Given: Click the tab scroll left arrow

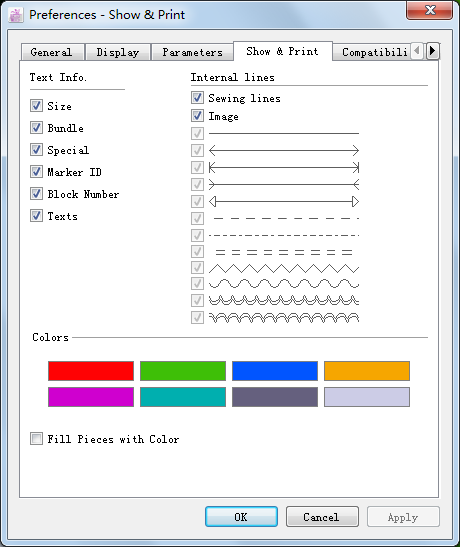Looking at the screenshot, I should [417, 51].
